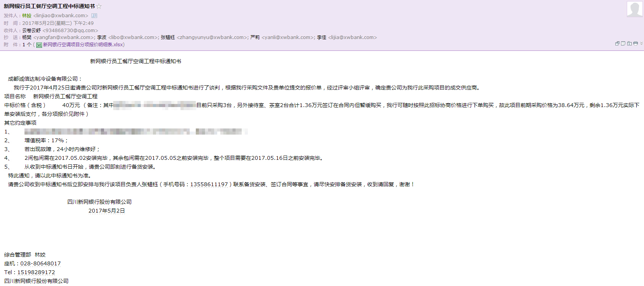This screenshot has height=286, width=644.
Task: Click the line starting 从收到中标通知书日开始
Action: tap(90, 167)
